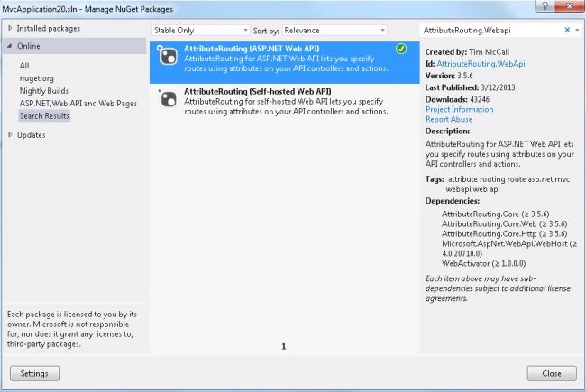Click the Updates label

coord(31,135)
